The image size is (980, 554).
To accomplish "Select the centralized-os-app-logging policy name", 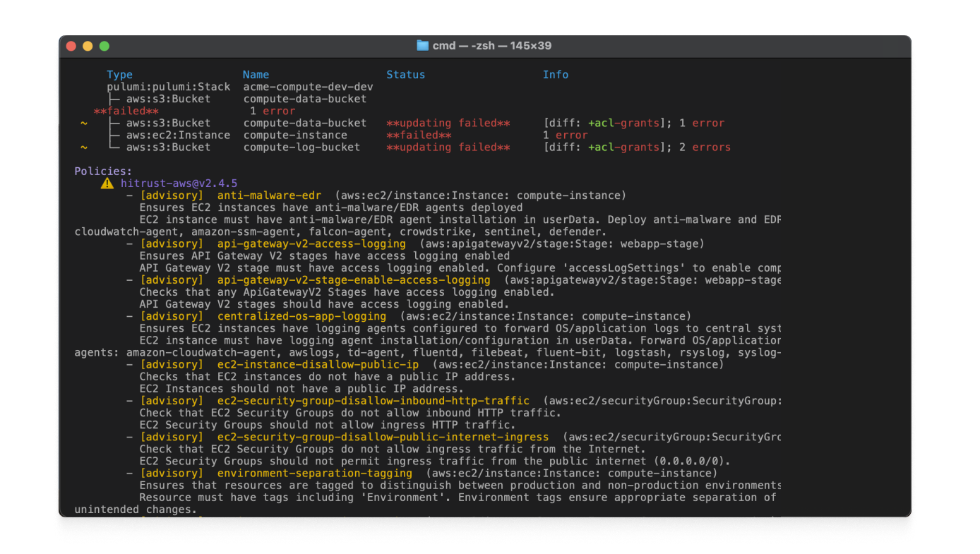I will [x=301, y=316].
